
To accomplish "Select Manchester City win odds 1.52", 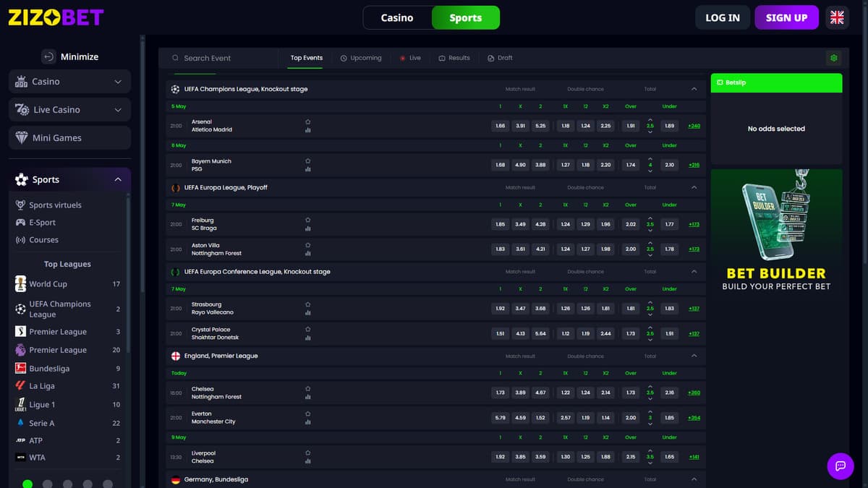I will (x=540, y=418).
